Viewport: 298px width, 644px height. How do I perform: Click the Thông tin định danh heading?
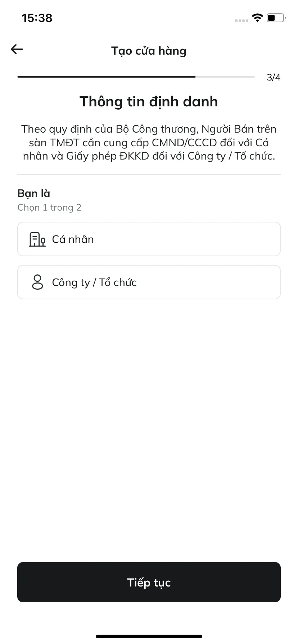tap(149, 102)
